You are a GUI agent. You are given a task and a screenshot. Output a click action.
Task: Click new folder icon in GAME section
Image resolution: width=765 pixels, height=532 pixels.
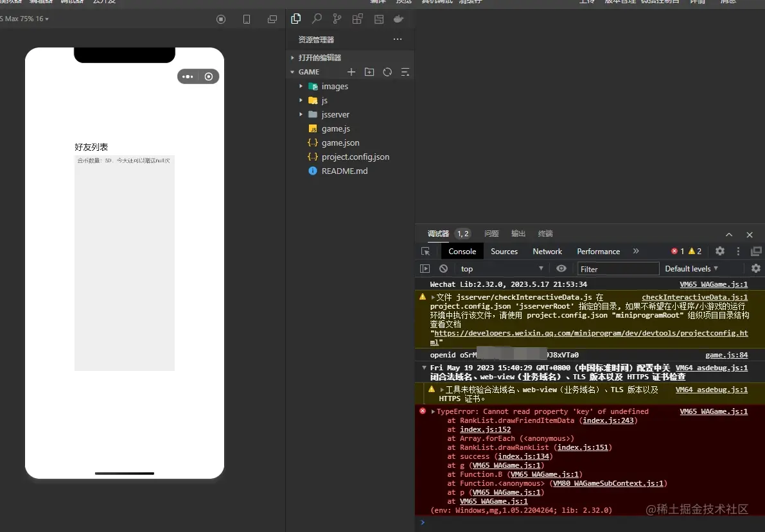click(x=369, y=72)
